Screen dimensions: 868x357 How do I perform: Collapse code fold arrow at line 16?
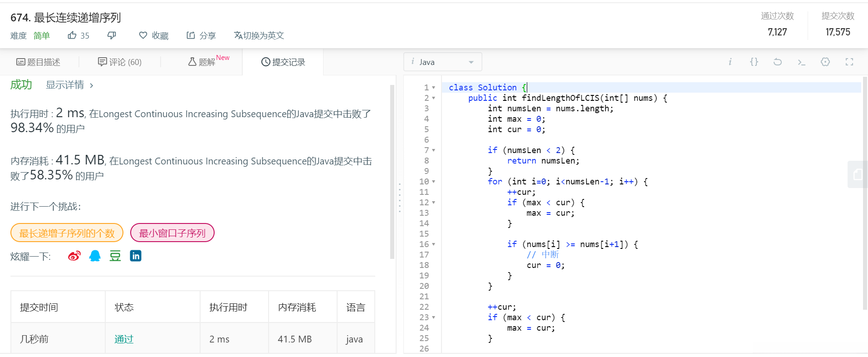point(434,244)
